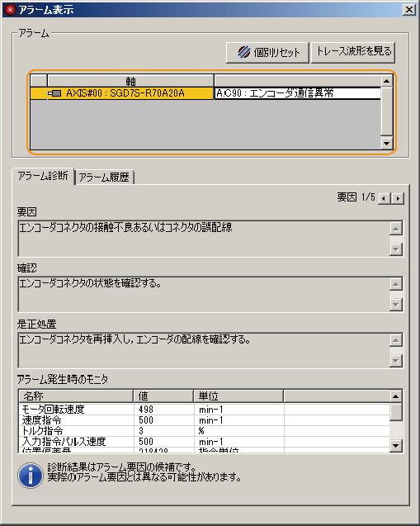
Task: Click the down arrow of the alarm list scrollbar
Action: 387,143
